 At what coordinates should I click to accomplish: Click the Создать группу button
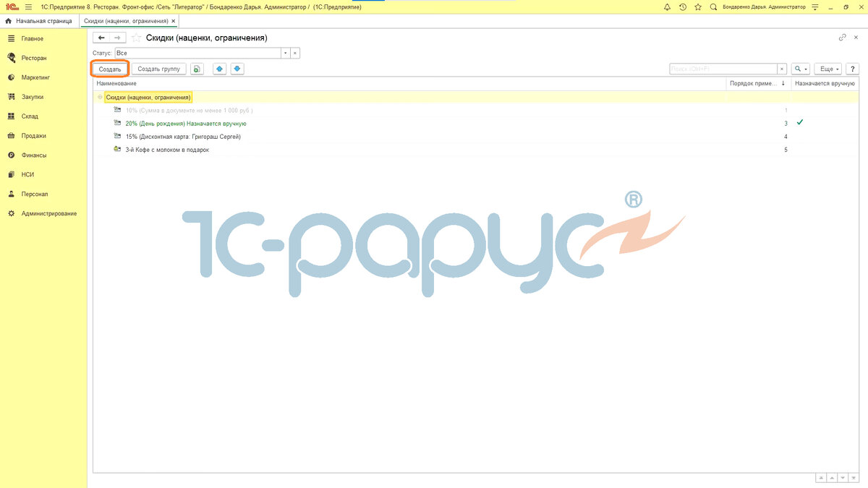click(158, 69)
